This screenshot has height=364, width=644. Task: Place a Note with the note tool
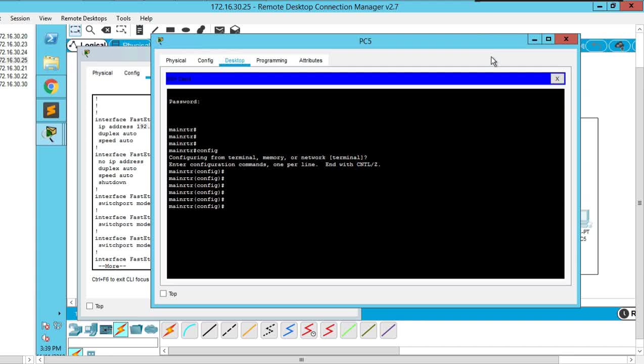[139, 30]
